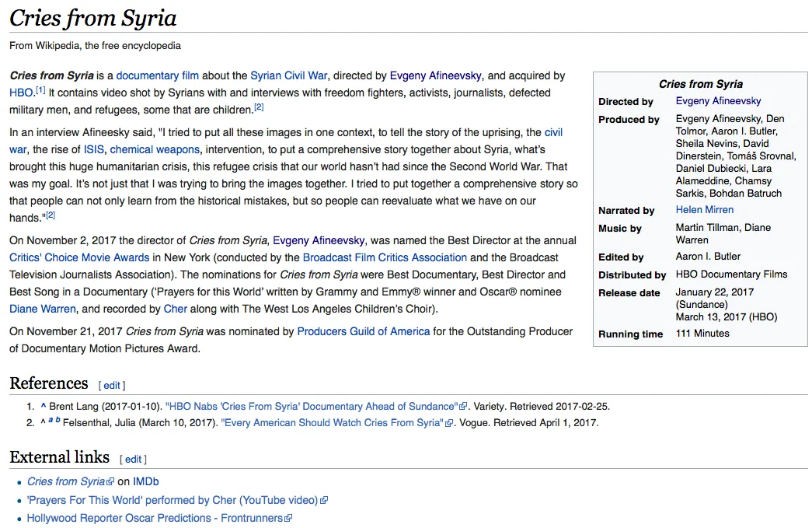This screenshot has width=812, height=528.
Task: Click external link icon after Cries from Syria
Action: [x=110, y=482]
